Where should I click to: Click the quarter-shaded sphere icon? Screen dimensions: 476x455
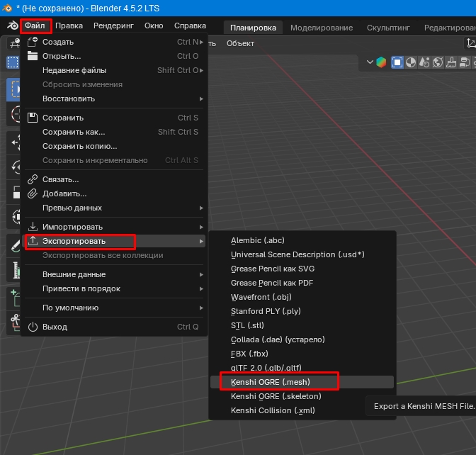click(x=411, y=62)
